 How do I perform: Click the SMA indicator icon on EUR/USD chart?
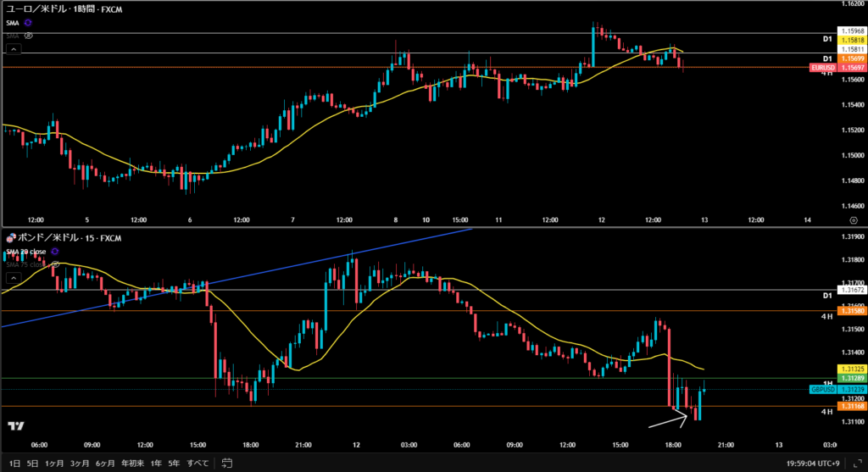29,22
